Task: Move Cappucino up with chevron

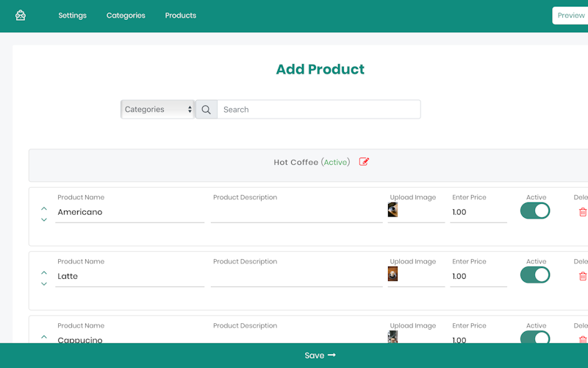Action: coord(44,337)
